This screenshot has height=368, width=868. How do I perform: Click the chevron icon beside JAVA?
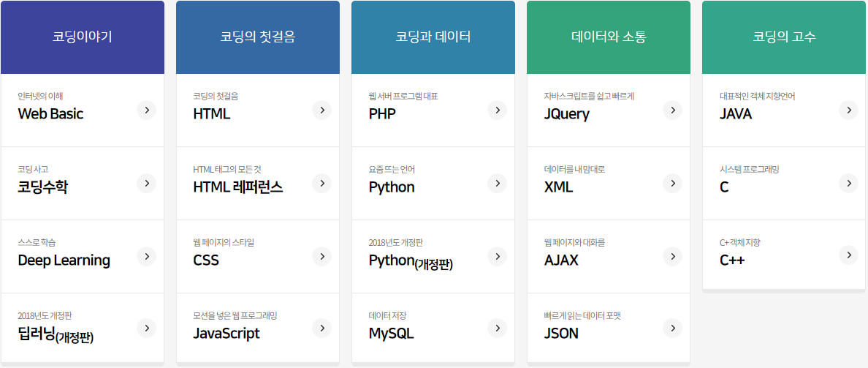[848, 110]
